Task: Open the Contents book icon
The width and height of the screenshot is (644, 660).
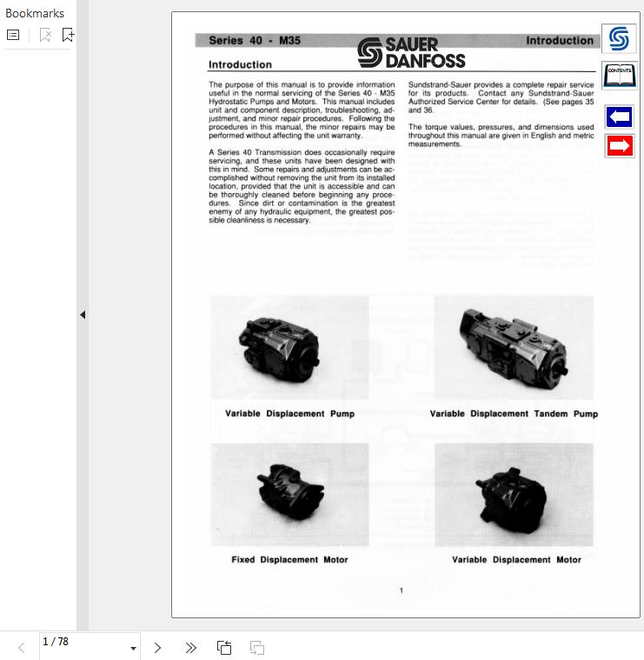Action: click(x=619, y=76)
